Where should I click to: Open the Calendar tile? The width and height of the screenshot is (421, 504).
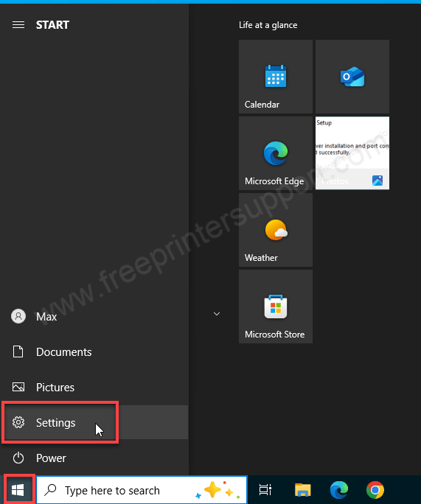pos(276,77)
